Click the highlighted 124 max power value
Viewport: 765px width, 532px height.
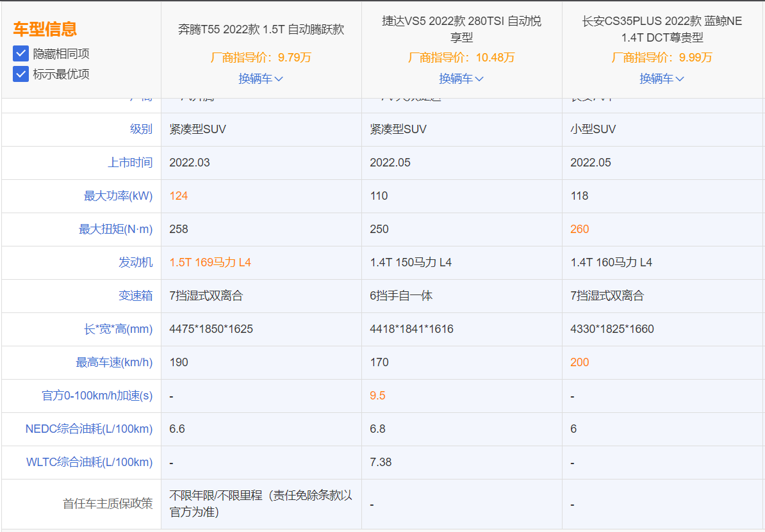pos(179,196)
